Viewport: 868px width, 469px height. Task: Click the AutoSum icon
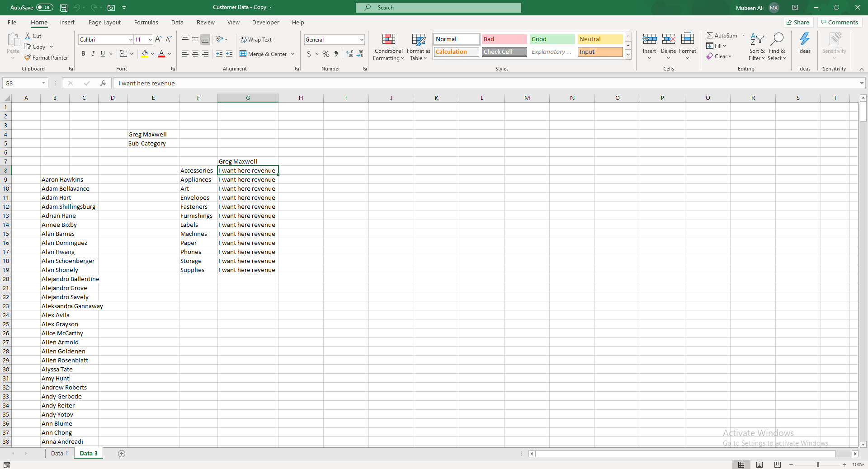[x=710, y=35]
